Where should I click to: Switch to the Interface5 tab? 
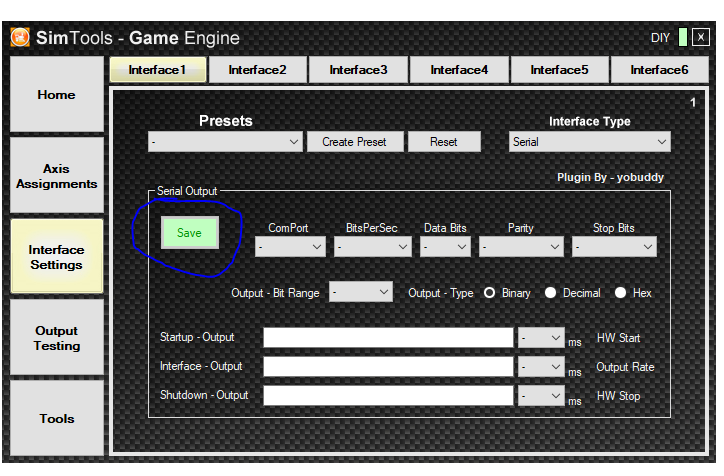coord(559,70)
